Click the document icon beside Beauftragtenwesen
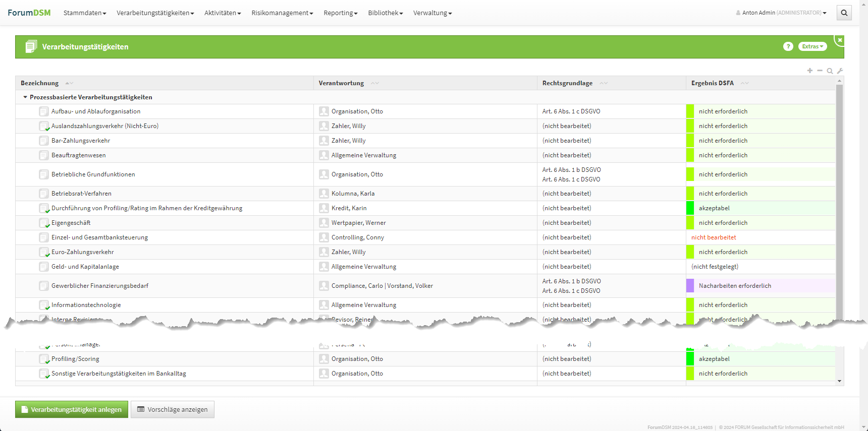Screen dimensions: 868x431 [x=44, y=155]
